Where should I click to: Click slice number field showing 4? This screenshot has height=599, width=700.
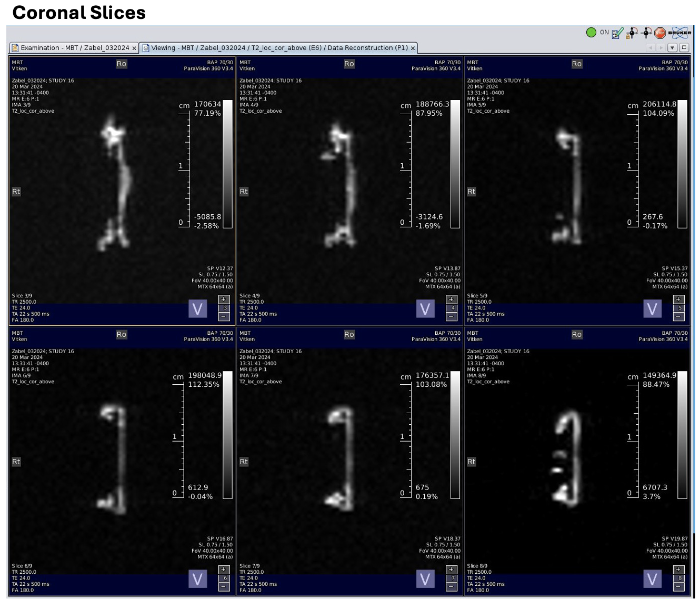452,308
